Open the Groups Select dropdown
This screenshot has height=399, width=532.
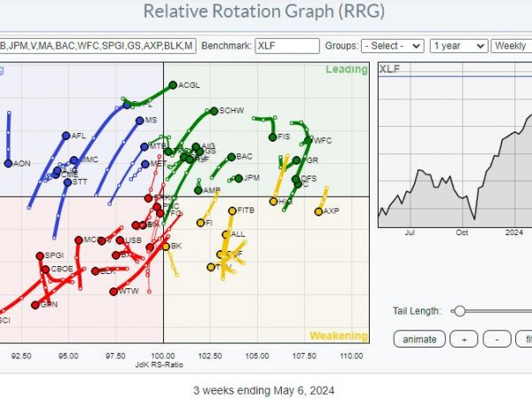coord(393,46)
